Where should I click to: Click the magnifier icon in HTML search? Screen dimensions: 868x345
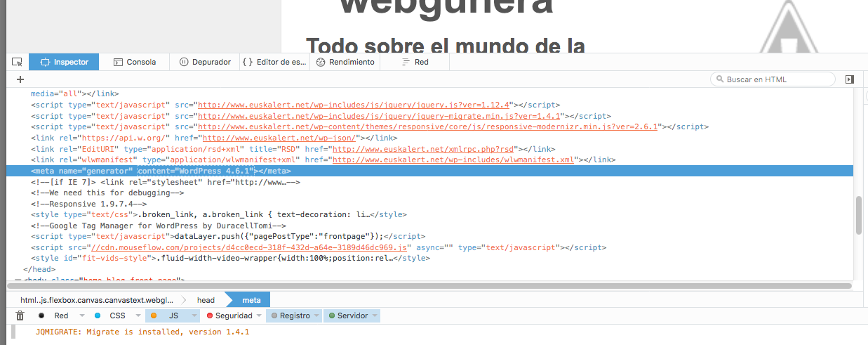719,79
